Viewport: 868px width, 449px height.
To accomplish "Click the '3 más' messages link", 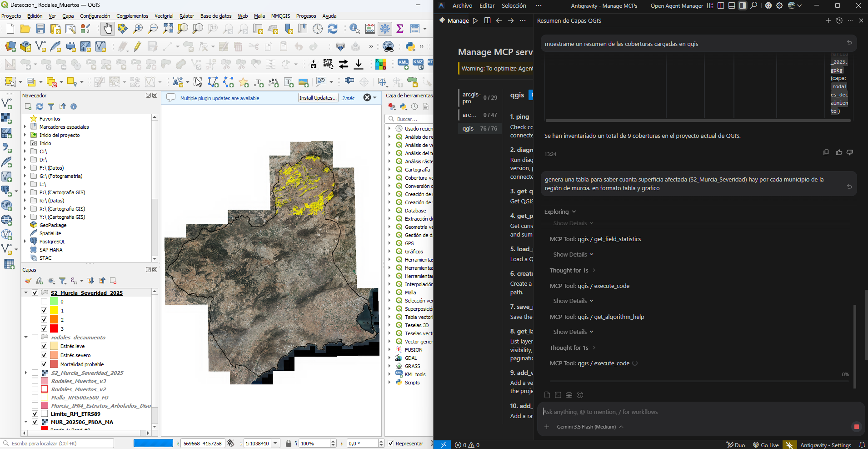I will pos(348,98).
